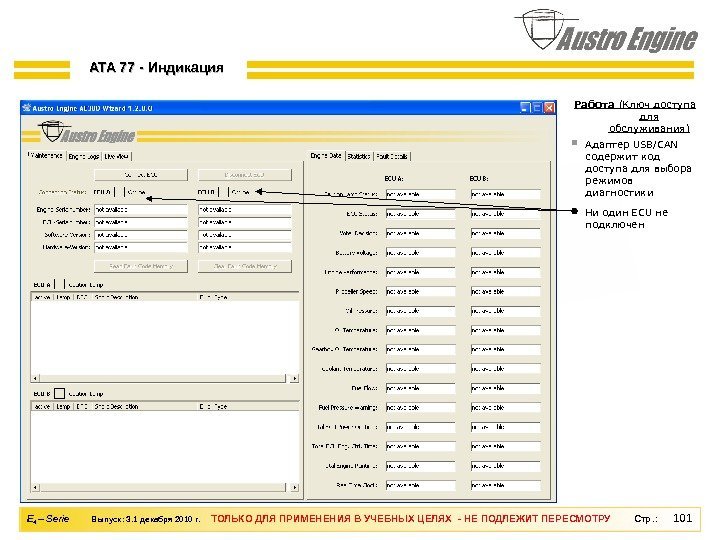Click the ECU A Propeller Speed field
720x540 pixels.
pyautogui.click(x=420, y=292)
